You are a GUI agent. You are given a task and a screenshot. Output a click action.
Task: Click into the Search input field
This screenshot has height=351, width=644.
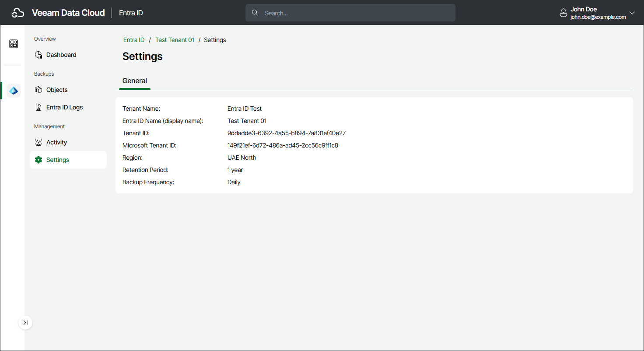point(350,13)
